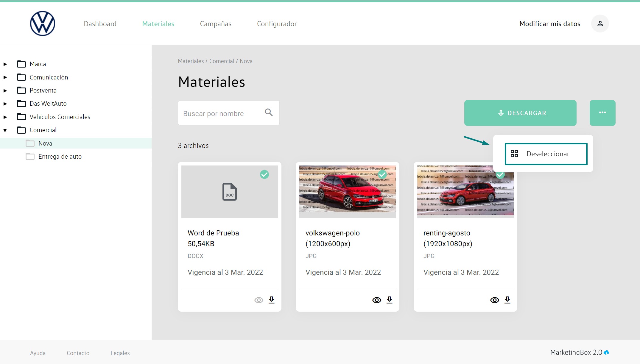
Task: Download renting-agosto image icon
Action: (507, 300)
